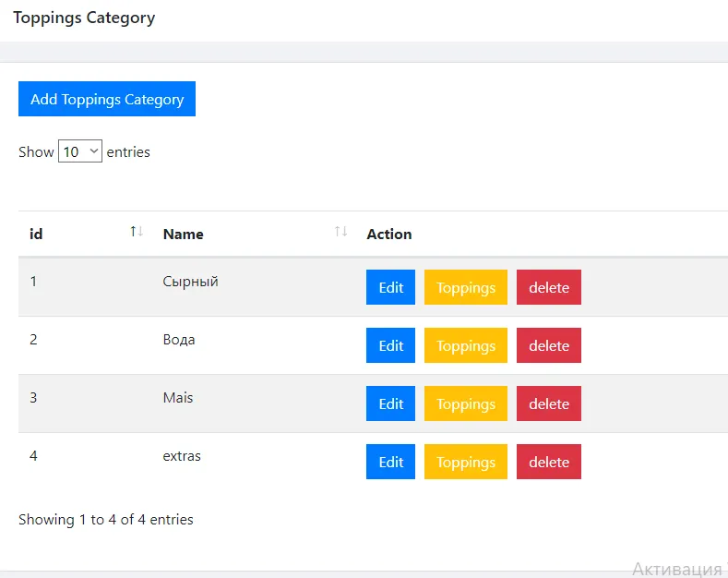View Toppings of Вода category

coord(466,345)
